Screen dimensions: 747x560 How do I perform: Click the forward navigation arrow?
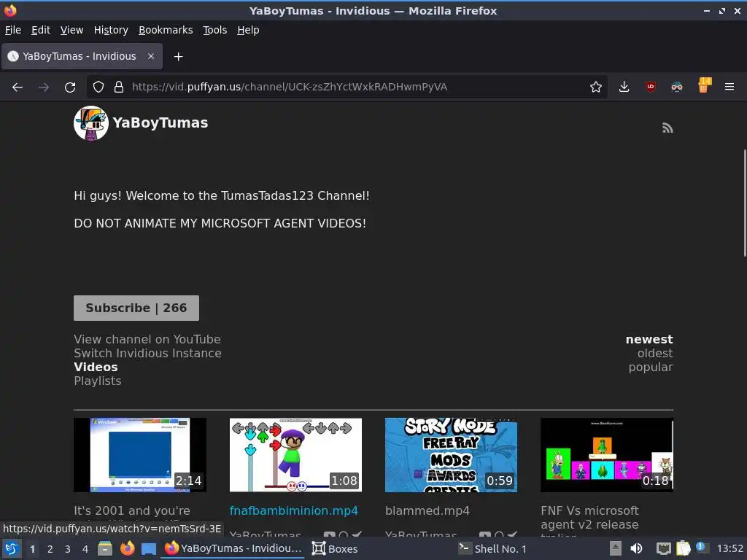(x=44, y=87)
